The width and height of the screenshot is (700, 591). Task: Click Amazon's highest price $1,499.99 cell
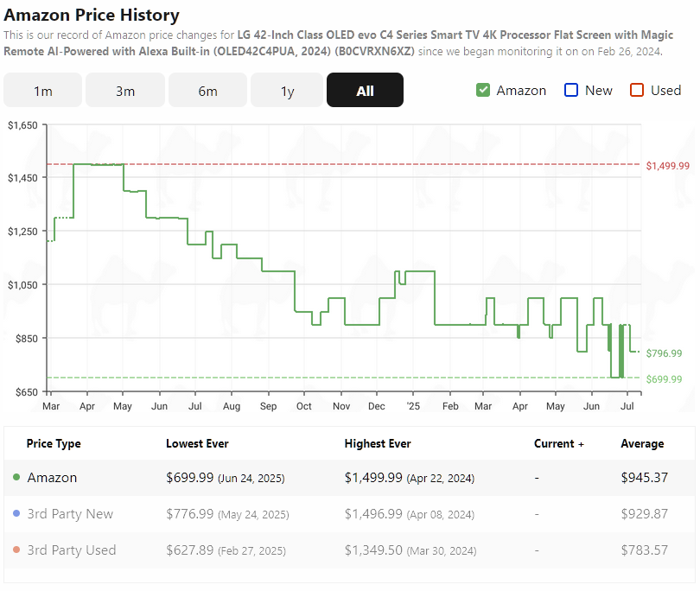(410, 478)
